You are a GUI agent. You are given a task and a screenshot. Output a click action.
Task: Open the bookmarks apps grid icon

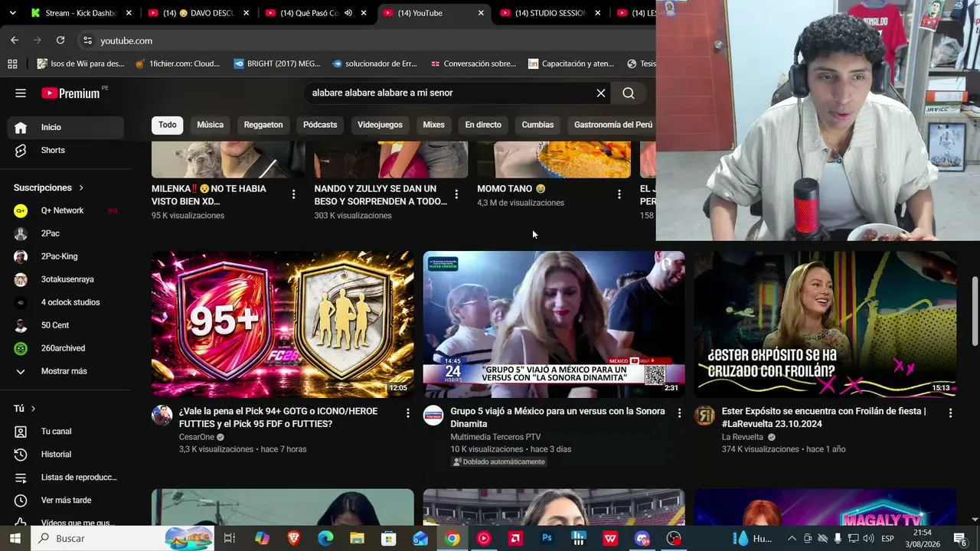[x=12, y=64]
